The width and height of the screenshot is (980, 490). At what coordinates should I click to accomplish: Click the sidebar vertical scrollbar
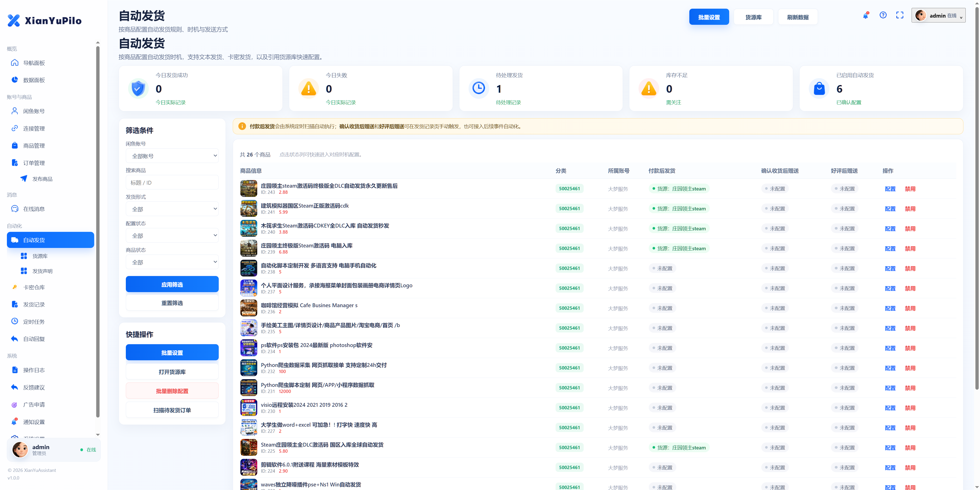98,232
